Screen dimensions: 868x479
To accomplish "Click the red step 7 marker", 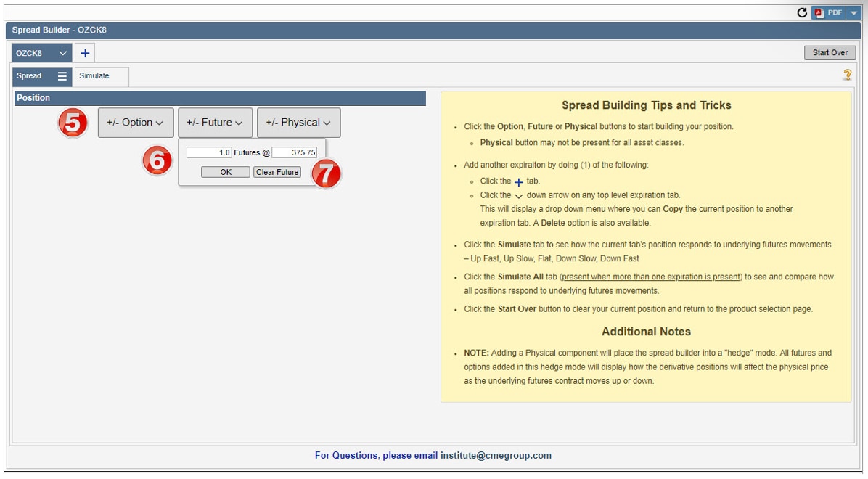I will point(327,174).
